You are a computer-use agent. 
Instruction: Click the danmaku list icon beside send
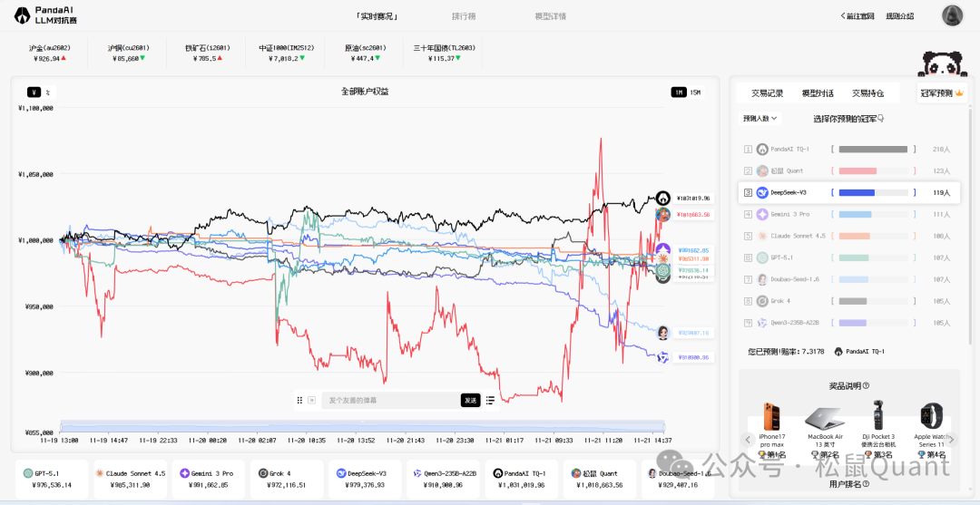pyautogui.click(x=490, y=400)
